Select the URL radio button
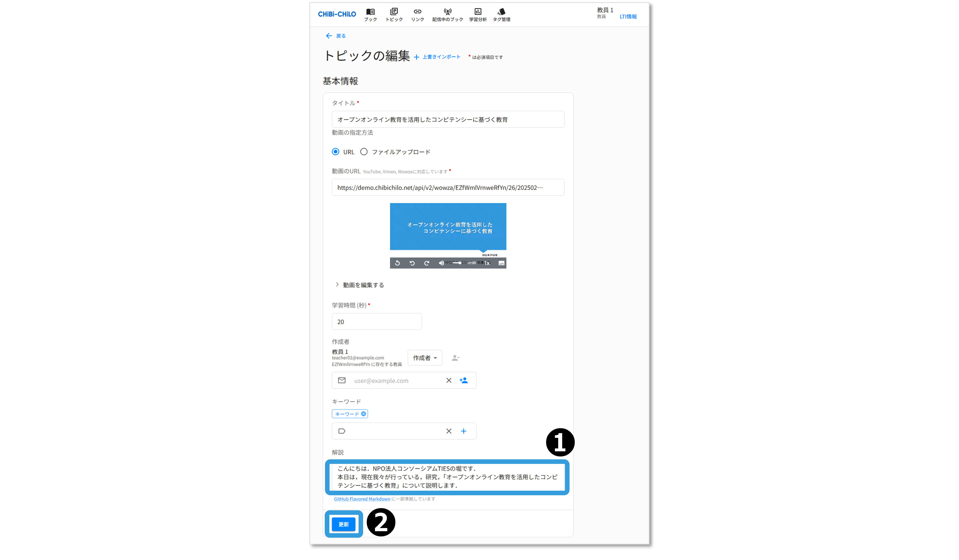Viewport: 959px width, 560px height. click(335, 152)
